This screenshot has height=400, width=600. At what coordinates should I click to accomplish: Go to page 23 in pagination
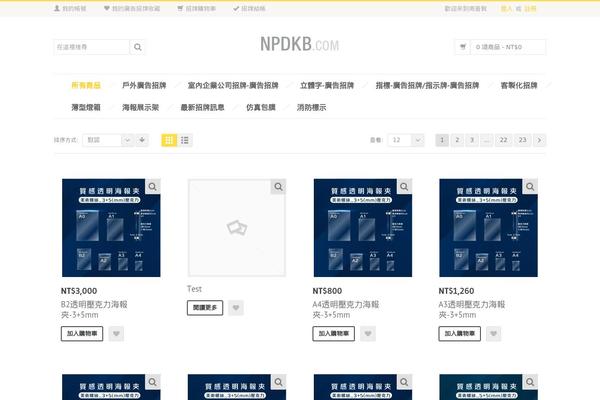(x=522, y=140)
